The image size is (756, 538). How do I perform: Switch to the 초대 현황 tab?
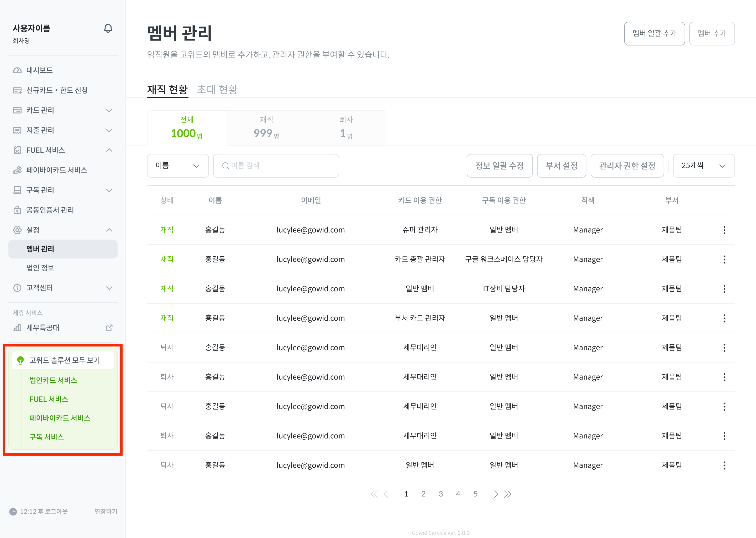(x=217, y=89)
